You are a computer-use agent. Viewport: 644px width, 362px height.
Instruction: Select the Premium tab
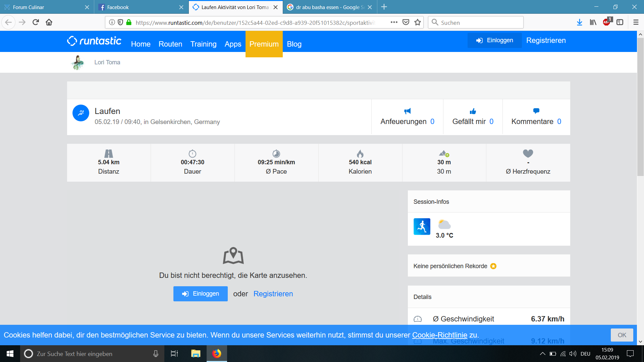click(264, 44)
